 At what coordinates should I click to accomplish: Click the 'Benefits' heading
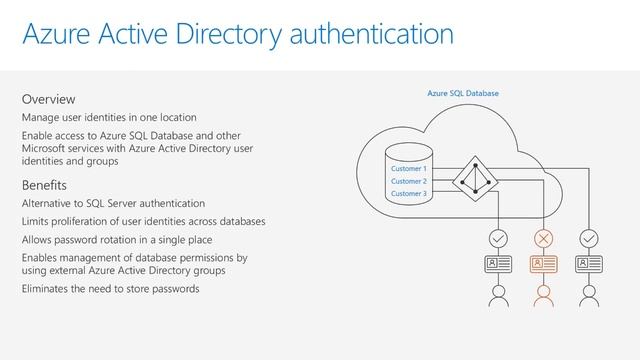click(44, 185)
